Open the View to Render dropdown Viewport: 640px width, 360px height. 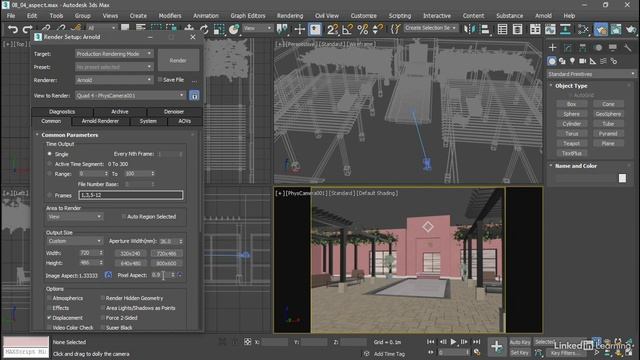tap(130, 95)
